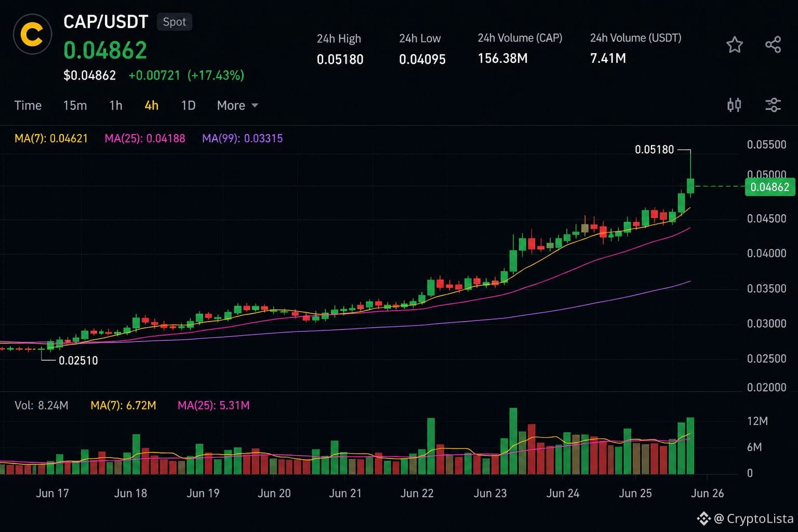Click the Jun 17 date on time axis

[x=52, y=493]
